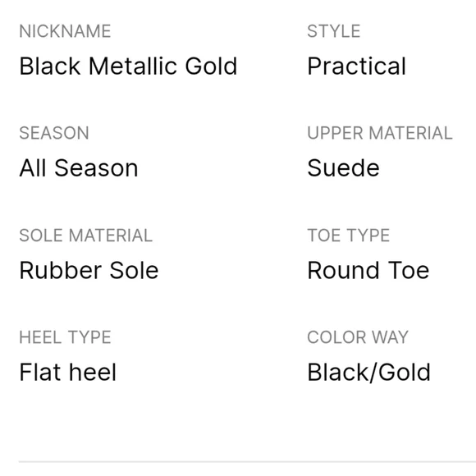
Task: Click the horizontal divider line at bottom
Action: [247, 462]
